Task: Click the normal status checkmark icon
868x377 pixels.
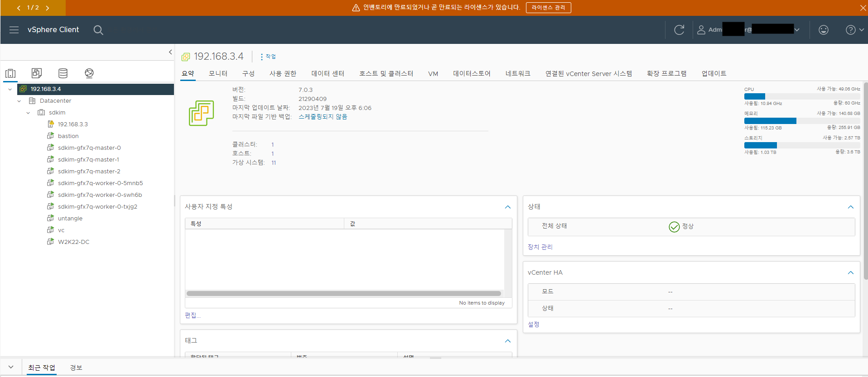Action: coord(674,227)
